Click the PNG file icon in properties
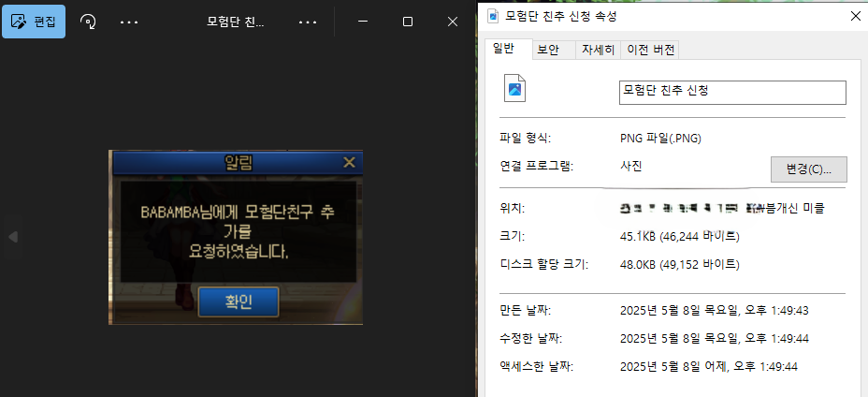The width and height of the screenshot is (868, 397). pos(515,88)
